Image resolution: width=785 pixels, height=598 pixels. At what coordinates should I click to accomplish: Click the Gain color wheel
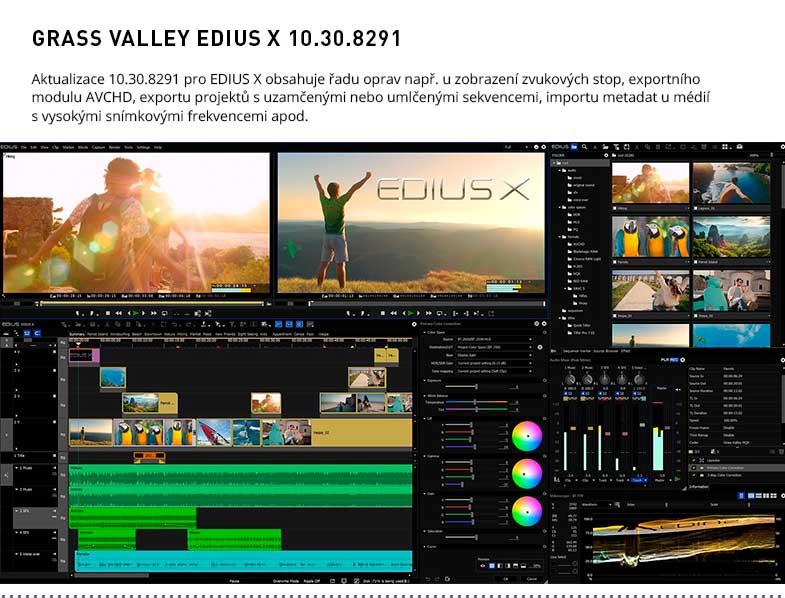(x=527, y=511)
